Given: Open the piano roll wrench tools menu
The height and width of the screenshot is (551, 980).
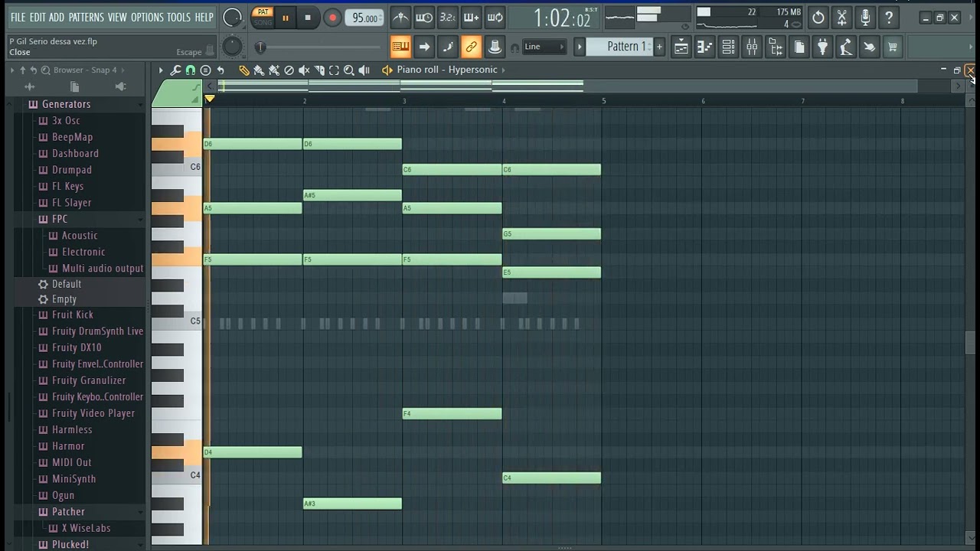Looking at the screenshot, I should tap(175, 70).
